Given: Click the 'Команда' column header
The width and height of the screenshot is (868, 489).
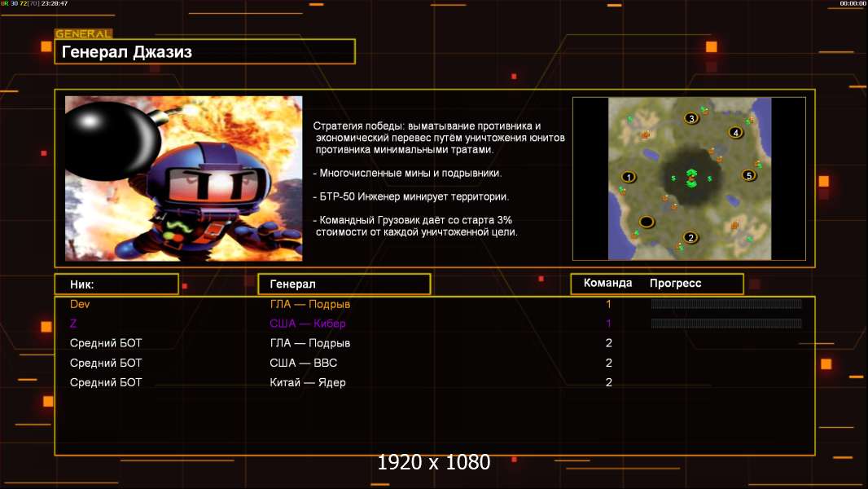Looking at the screenshot, I should tap(607, 283).
